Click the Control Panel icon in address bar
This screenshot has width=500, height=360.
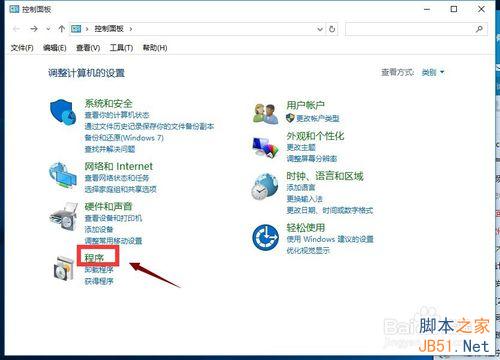76,29
